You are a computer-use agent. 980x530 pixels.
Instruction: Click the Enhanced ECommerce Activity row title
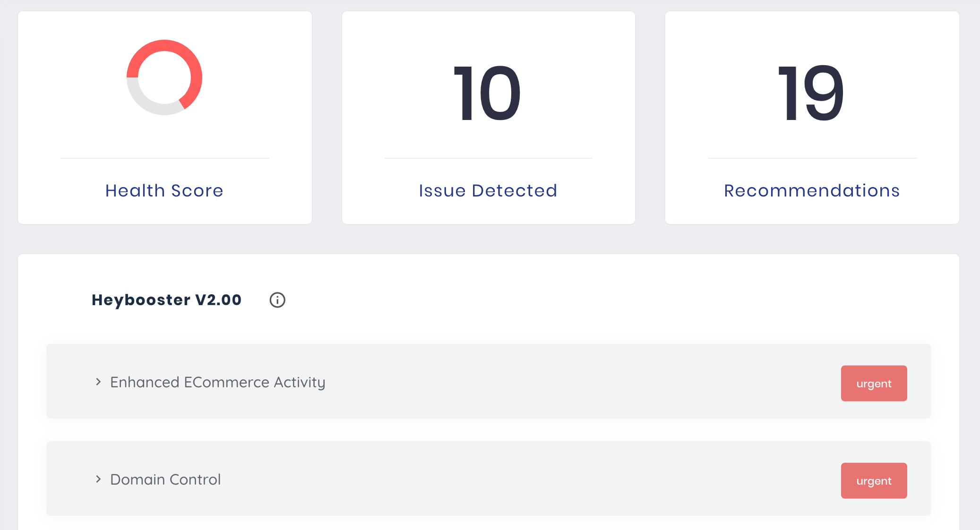(x=218, y=382)
